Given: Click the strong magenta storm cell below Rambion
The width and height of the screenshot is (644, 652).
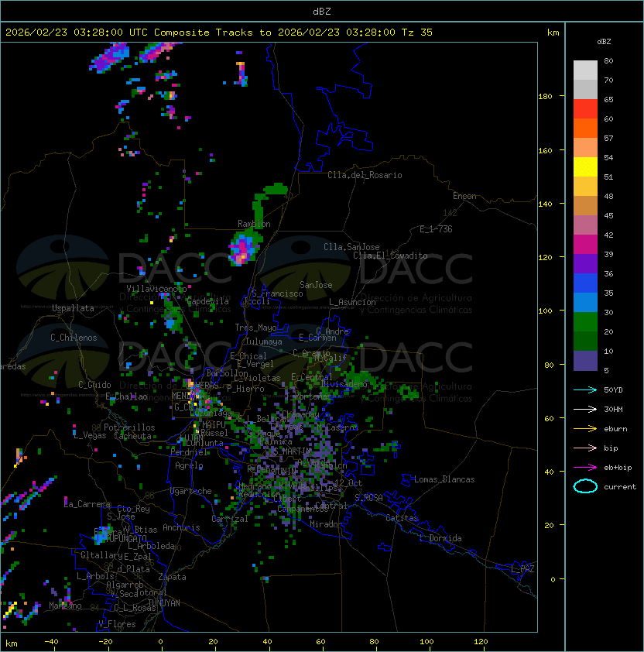Looking at the screenshot, I should click(x=243, y=249).
